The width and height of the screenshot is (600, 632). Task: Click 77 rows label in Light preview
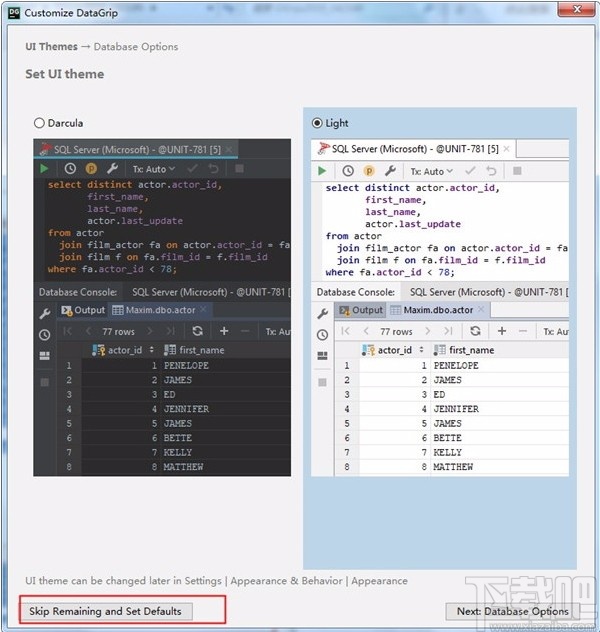click(396, 332)
